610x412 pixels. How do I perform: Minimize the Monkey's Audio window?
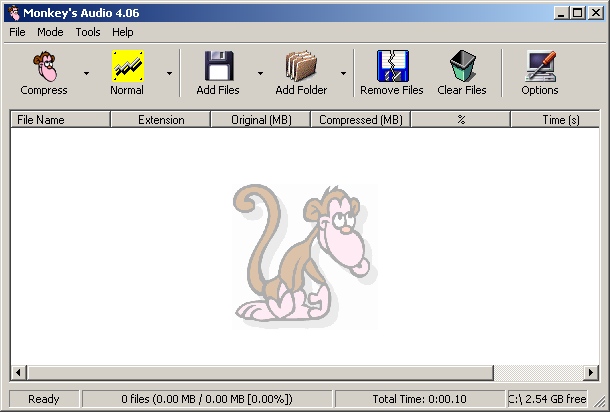click(561, 13)
